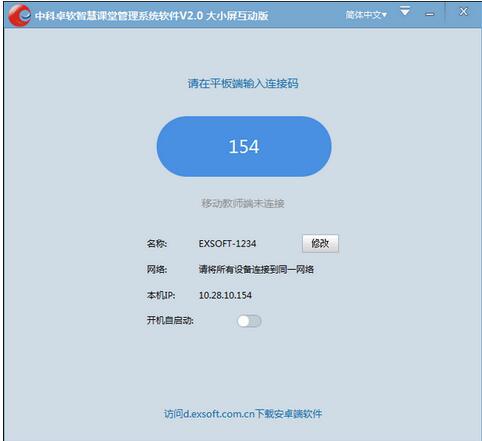Viewport: 482px width, 441px height.
Task: Click the 名称: label
Action: (x=157, y=244)
